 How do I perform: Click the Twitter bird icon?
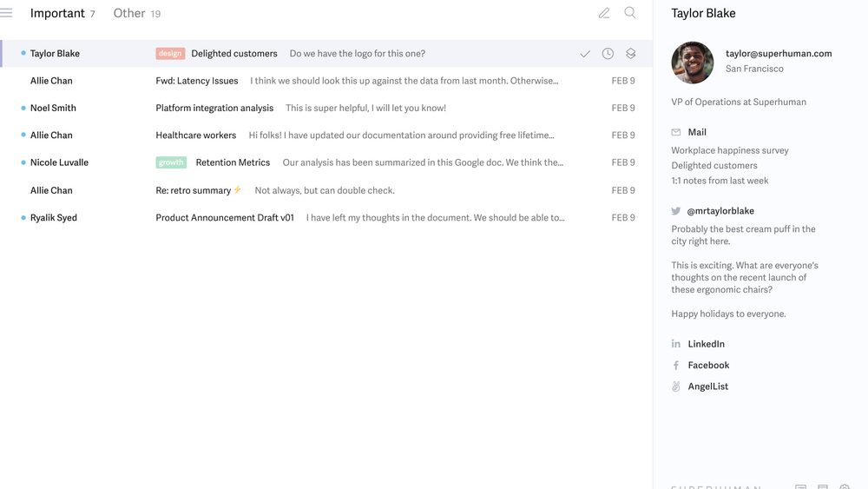point(676,211)
